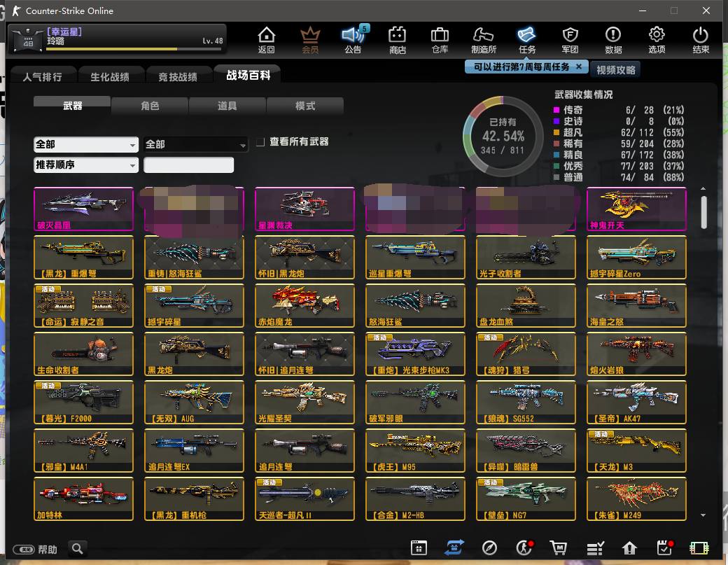728x565 pixels.
Task: Switch to the 竞技战绩 tab
Action: (178, 76)
